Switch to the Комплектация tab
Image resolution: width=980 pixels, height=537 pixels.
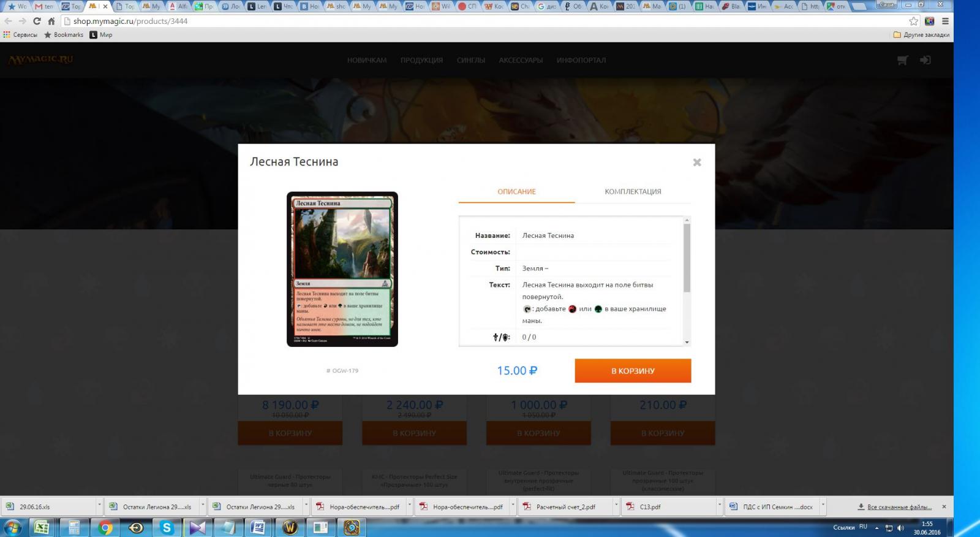pos(632,192)
